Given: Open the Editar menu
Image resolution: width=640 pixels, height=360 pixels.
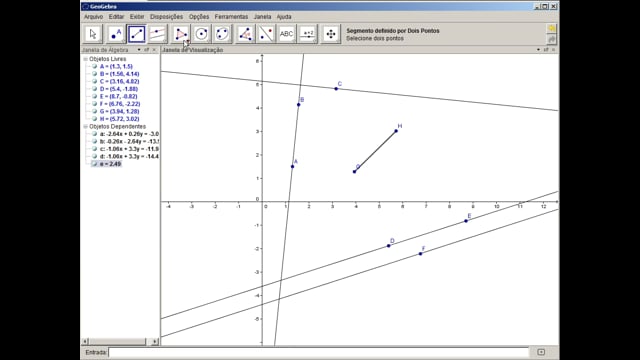Looking at the screenshot, I should tap(116, 17).
